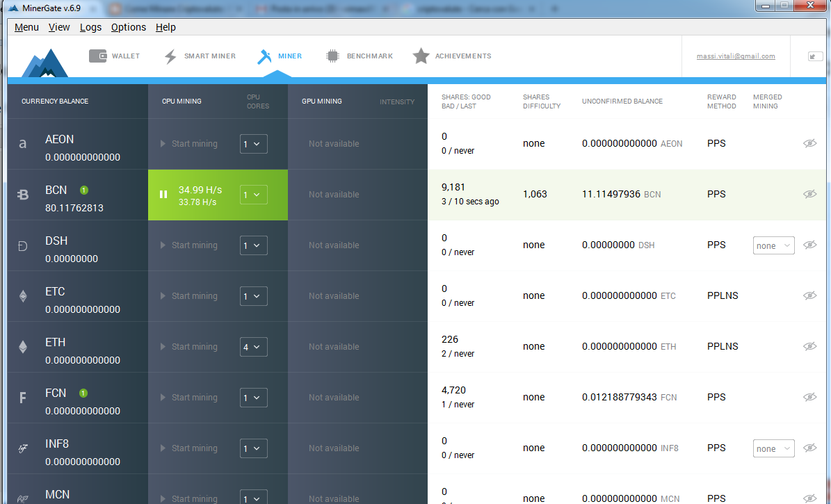Click the INF8 currency icon
This screenshot has width=831, height=504.
[x=23, y=448]
